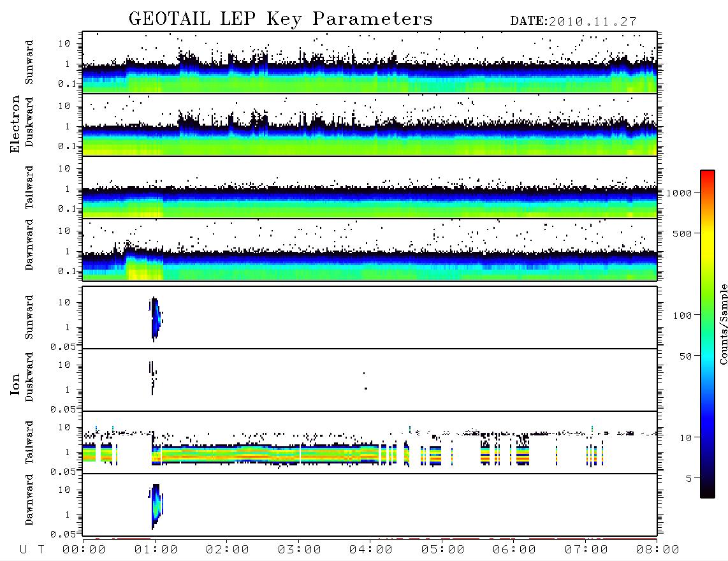
Task: Select the Ion Dawnward panel label
Action: pyautogui.click(x=29, y=500)
